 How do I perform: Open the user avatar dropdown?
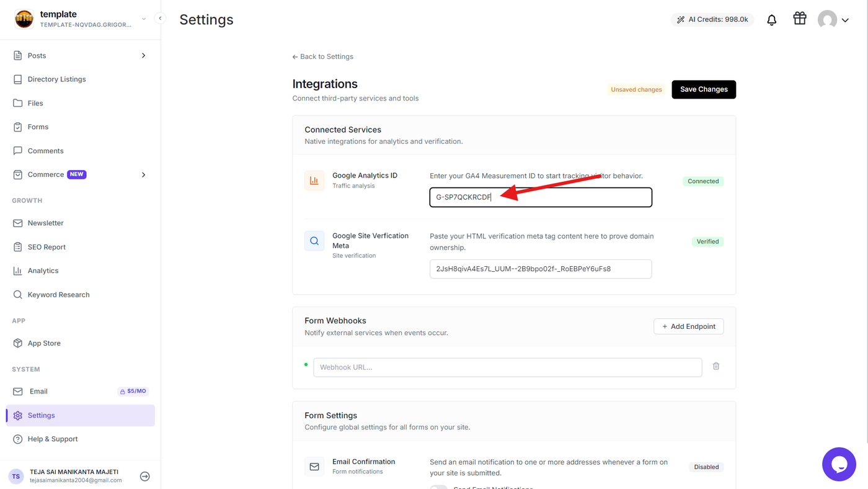click(x=833, y=20)
